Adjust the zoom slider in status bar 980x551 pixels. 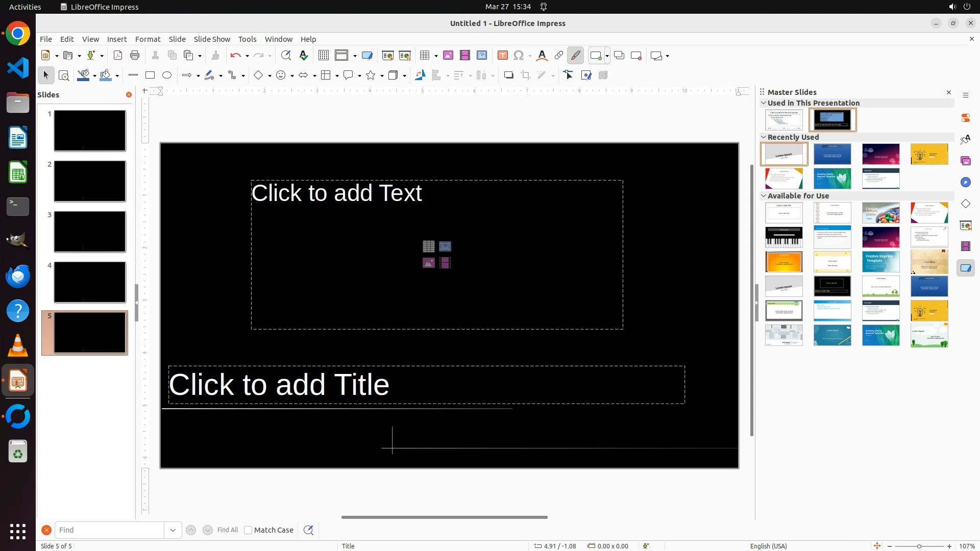pyautogui.click(x=919, y=546)
